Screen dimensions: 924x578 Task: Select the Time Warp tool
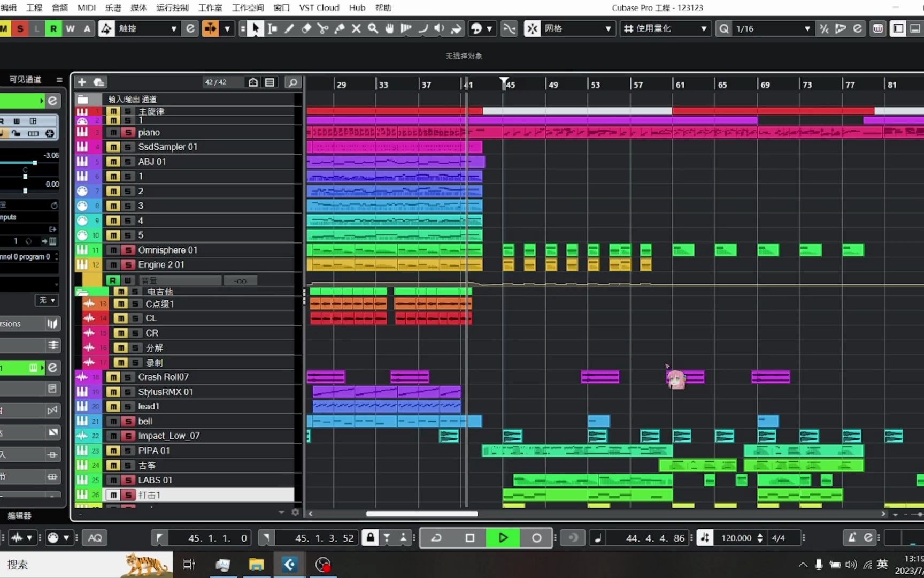click(x=406, y=28)
